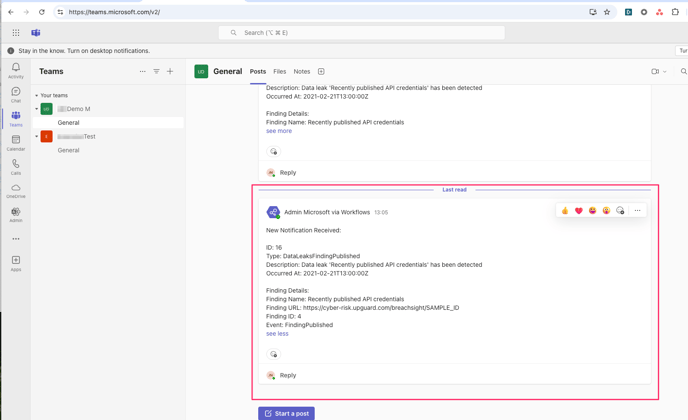Click the 'Event: FindingPublished' line
Screen dimensions: 688x420
(x=299, y=325)
